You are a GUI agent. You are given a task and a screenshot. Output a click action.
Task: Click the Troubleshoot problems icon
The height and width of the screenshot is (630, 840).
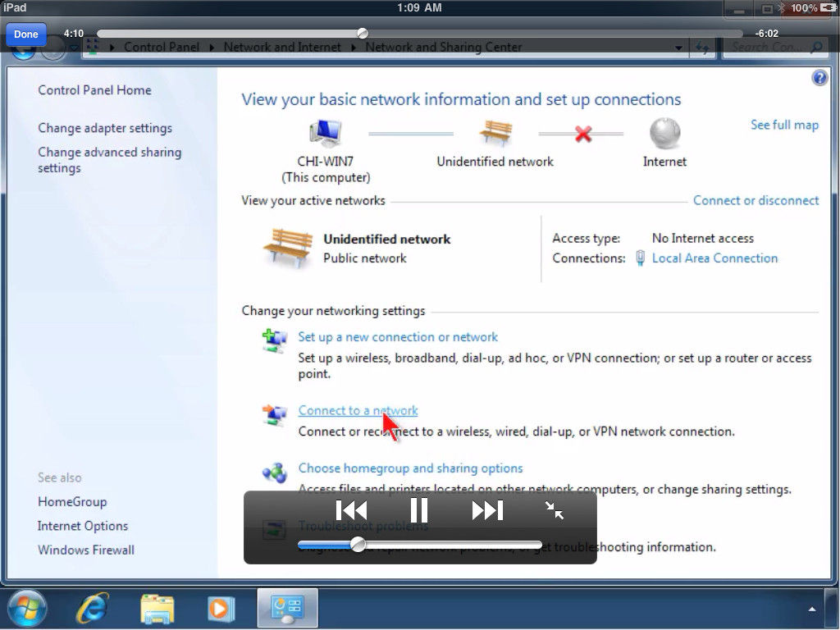tap(274, 529)
